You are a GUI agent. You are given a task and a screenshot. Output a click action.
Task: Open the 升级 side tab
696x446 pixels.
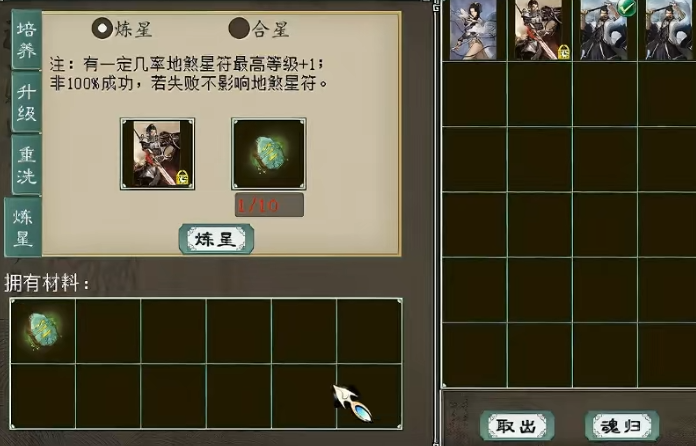27,103
